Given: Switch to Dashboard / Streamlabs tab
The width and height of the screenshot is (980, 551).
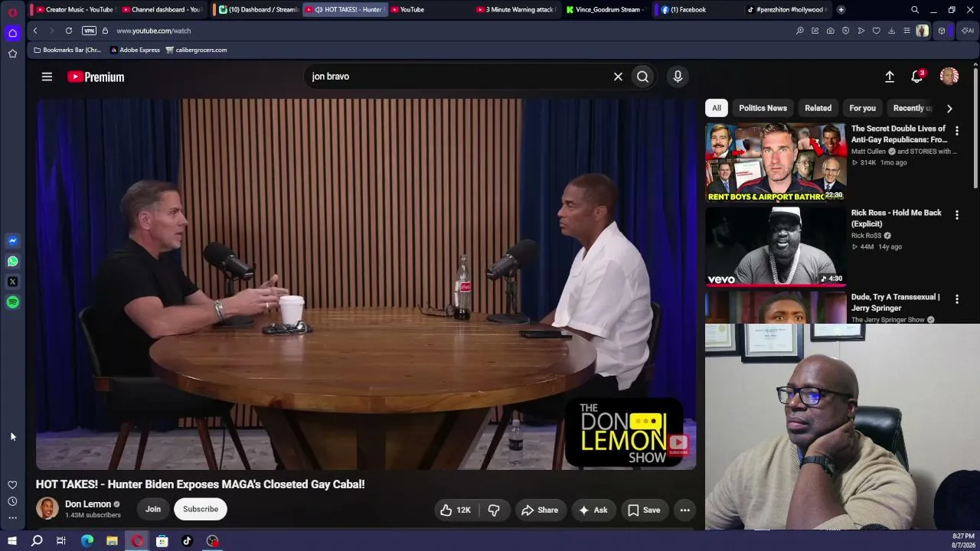Looking at the screenshot, I should click(x=258, y=10).
